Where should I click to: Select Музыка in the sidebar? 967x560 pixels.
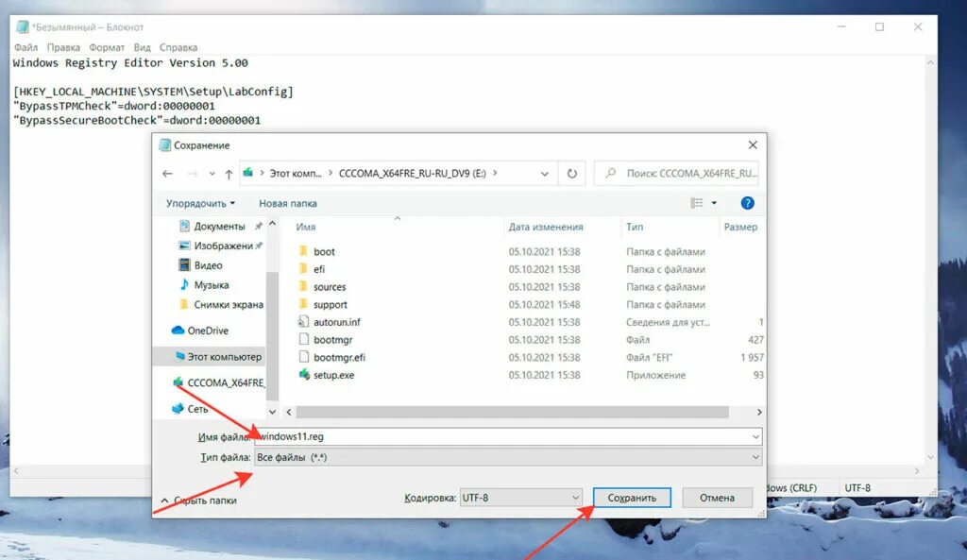(211, 285)
